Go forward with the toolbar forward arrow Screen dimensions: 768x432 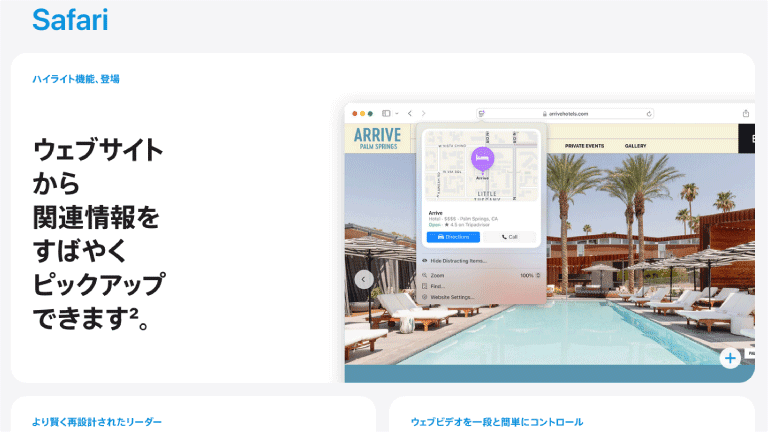pos(424,113)
